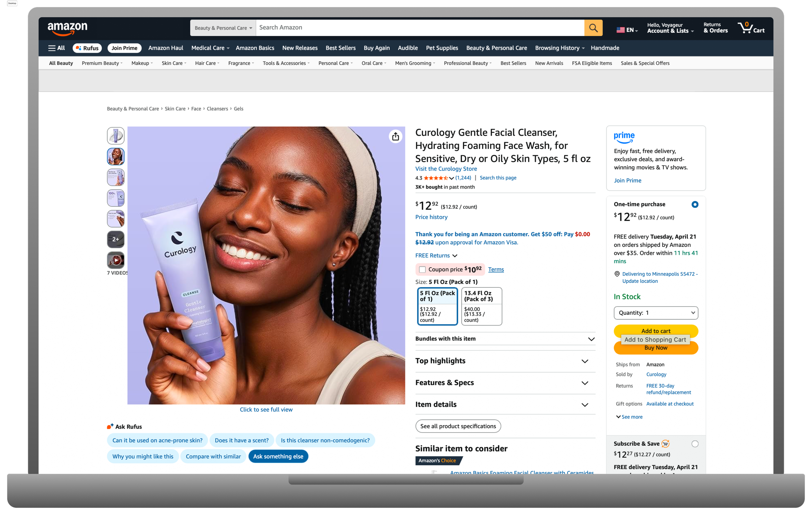This screenshot has height=515, width=812.
Task: Click the Buy Now button
Action: 655,350
